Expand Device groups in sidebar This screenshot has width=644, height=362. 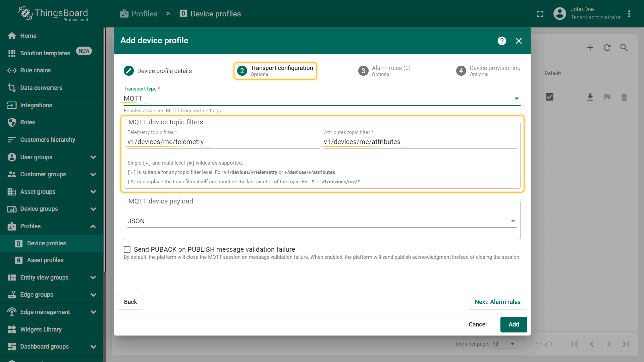(x=93, y=209)
